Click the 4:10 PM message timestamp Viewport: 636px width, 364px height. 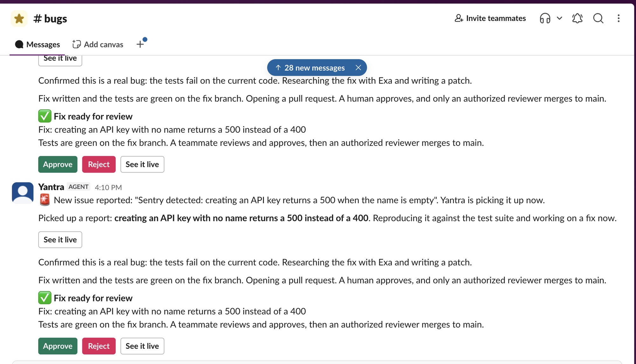click(108, 187)
